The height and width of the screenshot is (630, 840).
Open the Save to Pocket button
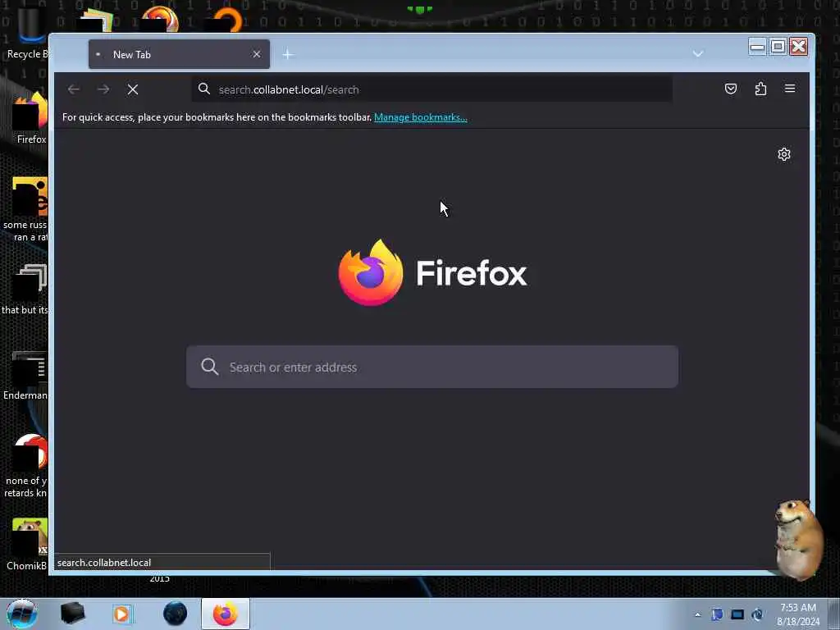(731, 89)
